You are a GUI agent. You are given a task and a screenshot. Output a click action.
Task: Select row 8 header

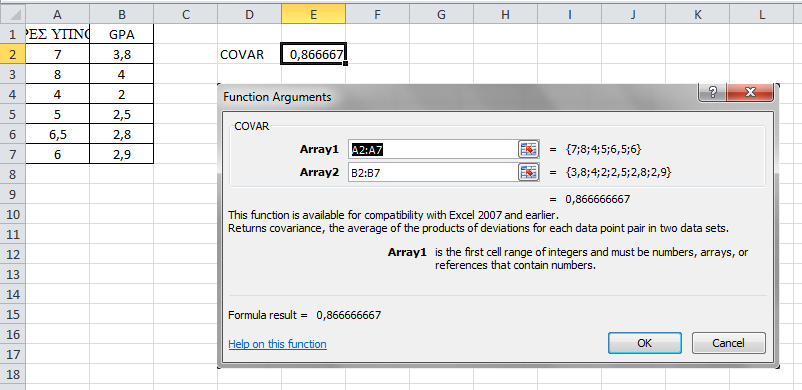point(12,175)
